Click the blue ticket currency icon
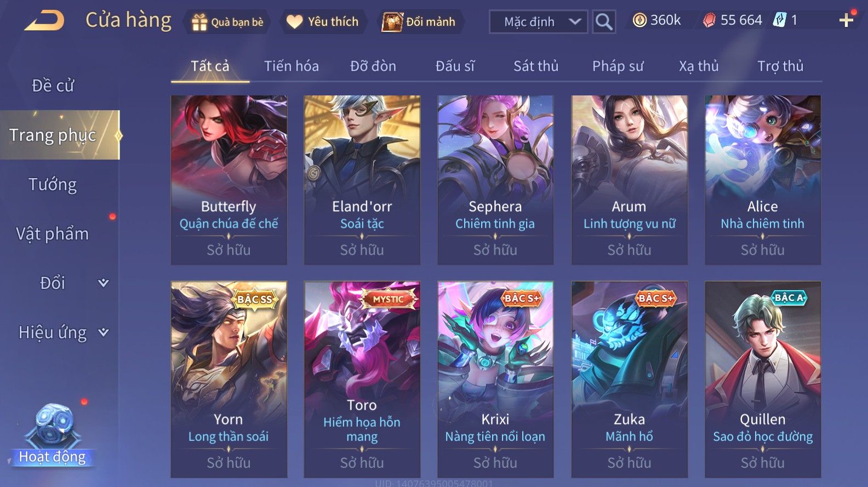Image resolution: width=868 pixels, height=487 pixels. coord(779,20)
